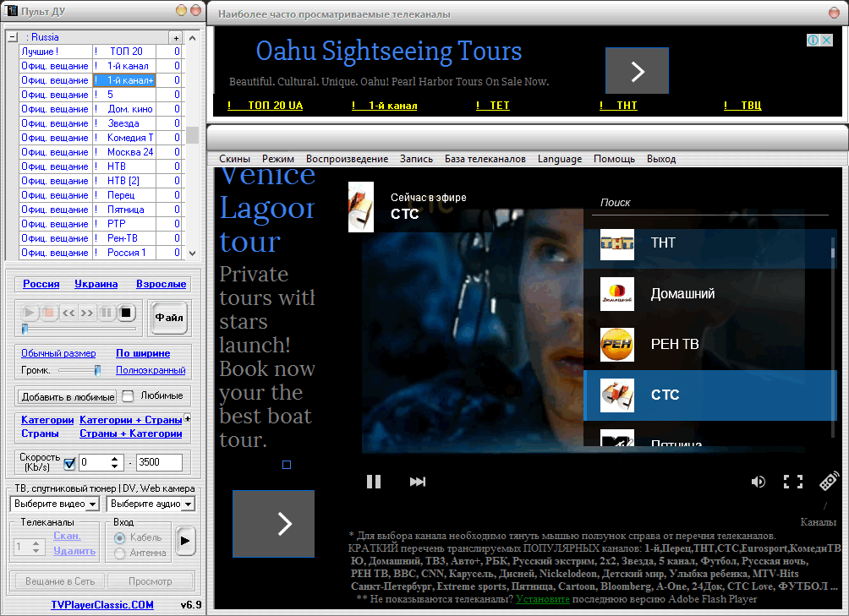Click the record button in remote panel
The image size is (849, 616).
pyautogui.click(x=49, y=313)
